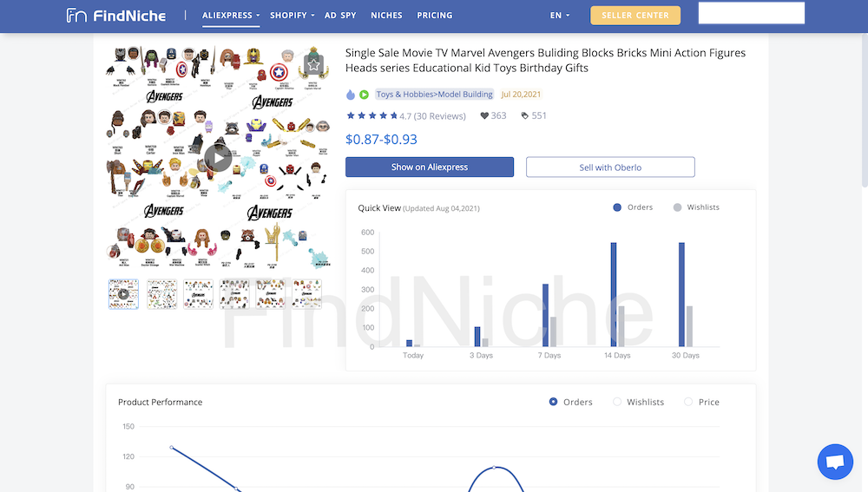Open the chat support bubble
The width and height of the screenshot is (868, 492).
835,462
